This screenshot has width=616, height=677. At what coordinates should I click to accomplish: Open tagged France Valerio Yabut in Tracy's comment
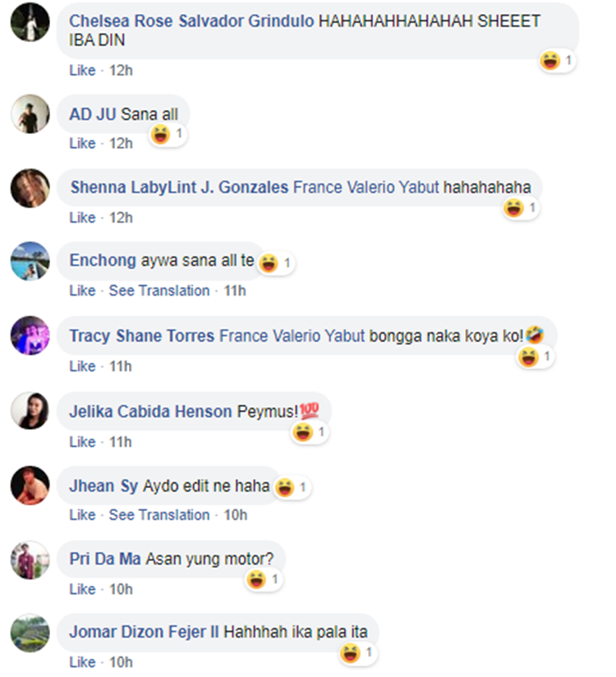(x=292, y=336)
